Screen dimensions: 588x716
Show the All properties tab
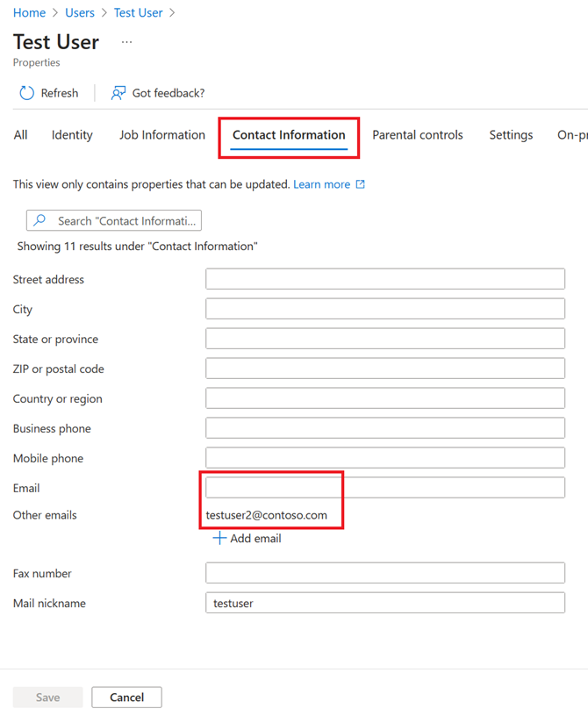20,135
